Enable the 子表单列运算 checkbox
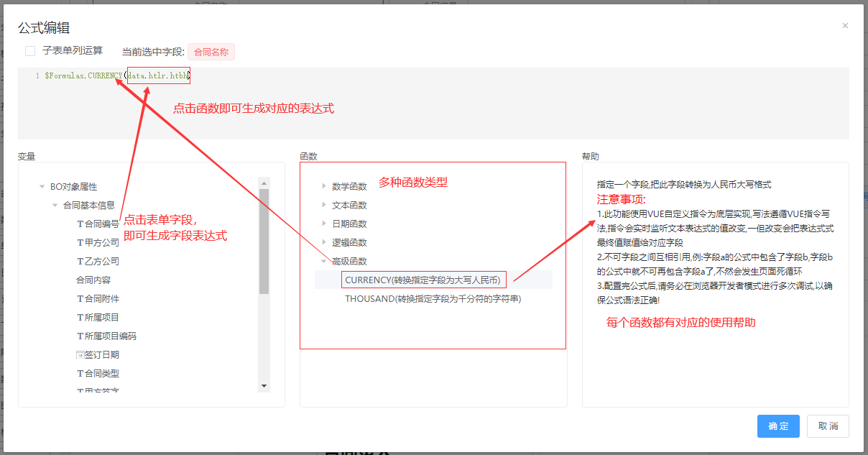868x455 pixels. 30,51
